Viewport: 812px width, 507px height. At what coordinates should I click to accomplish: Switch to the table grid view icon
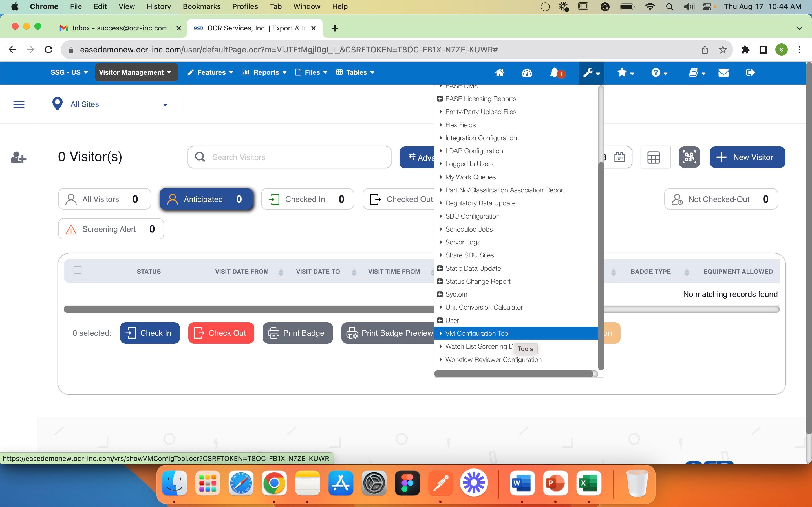(x=653, y=157)
